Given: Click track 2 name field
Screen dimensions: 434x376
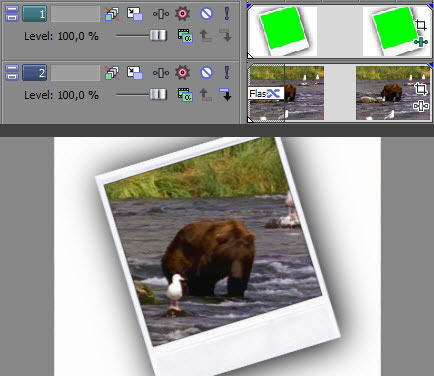Looking at the screenshot, I should click(x=75, y=73).
